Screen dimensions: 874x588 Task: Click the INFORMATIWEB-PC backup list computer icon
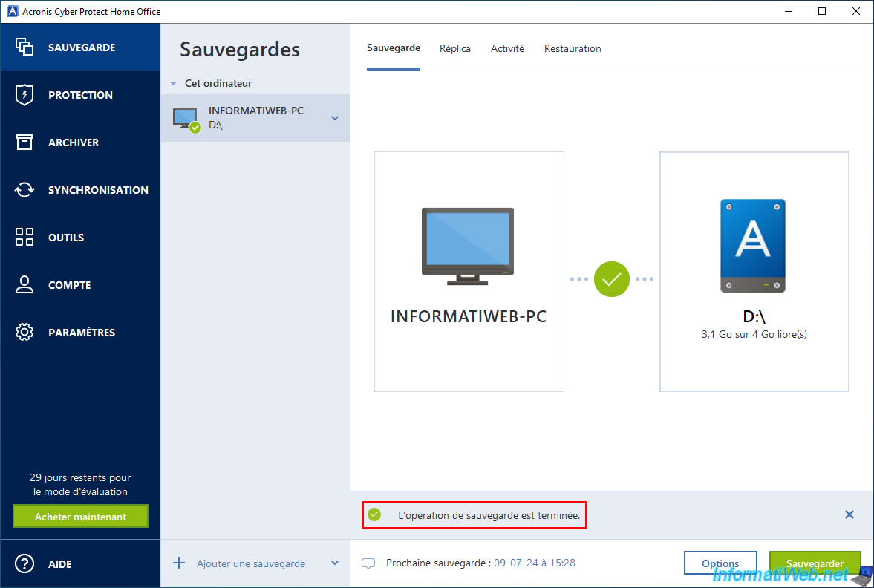186,120
